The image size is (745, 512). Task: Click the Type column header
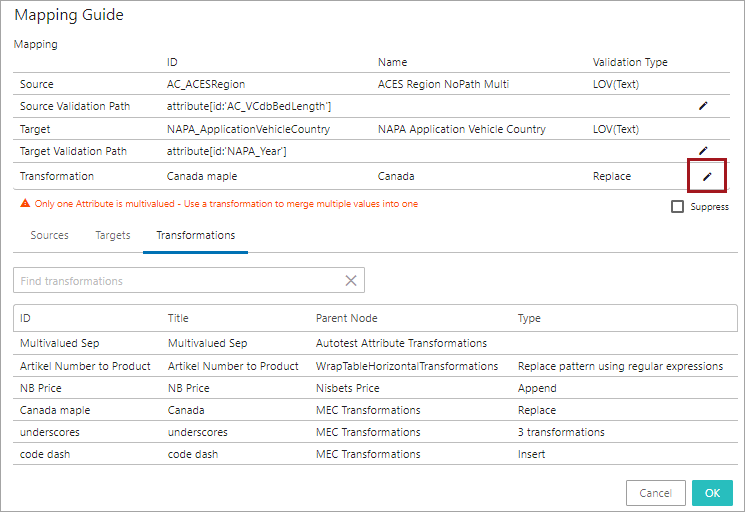(x=529, y=318)
